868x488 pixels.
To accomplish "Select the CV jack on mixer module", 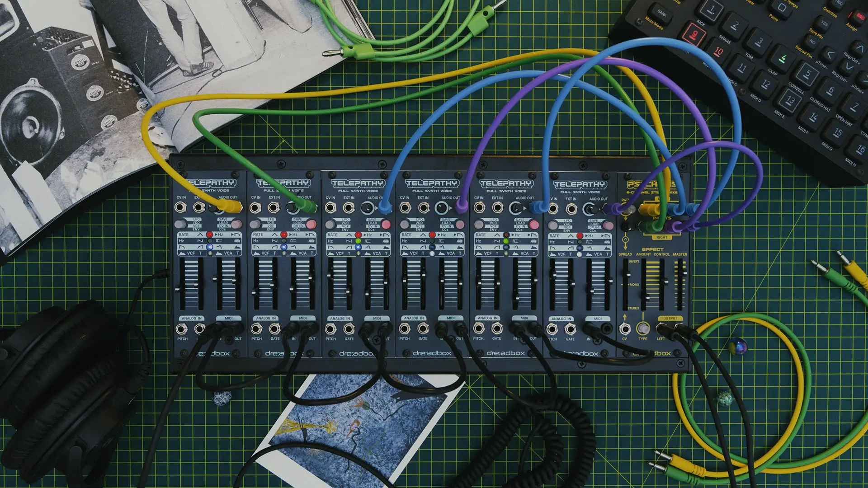I will pos(625,328).
